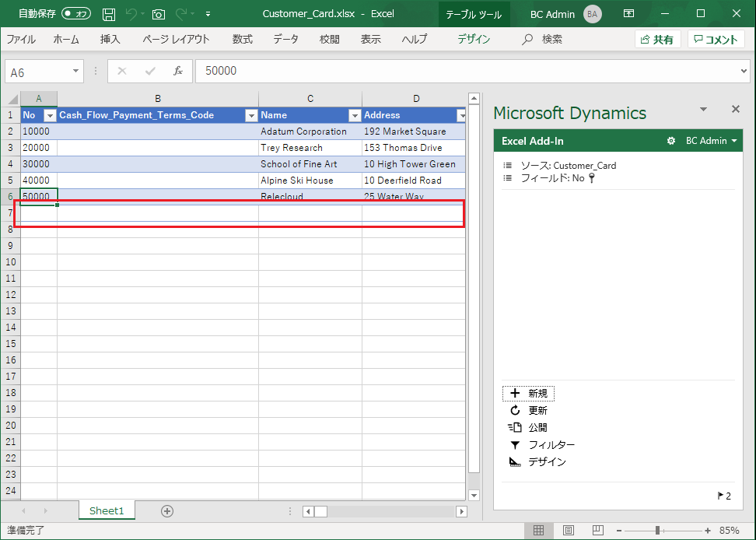This screenshot has height=540, width=756.
Task: Open Quick Access Toolbar customize dropdown
Action: (208, 14)
